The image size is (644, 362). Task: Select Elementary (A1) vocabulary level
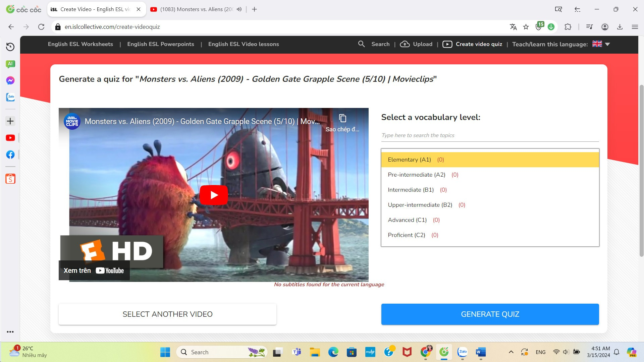click(490, 160)
